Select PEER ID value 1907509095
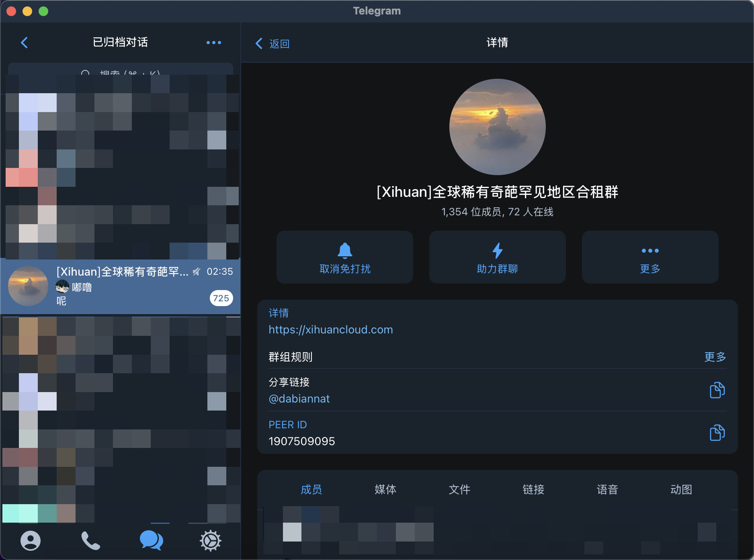This screenshot has width=754, height=560. (301, 441)
